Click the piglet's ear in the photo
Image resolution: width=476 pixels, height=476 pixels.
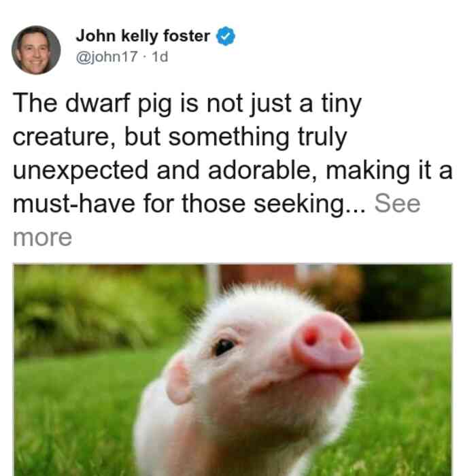point(178,381)
